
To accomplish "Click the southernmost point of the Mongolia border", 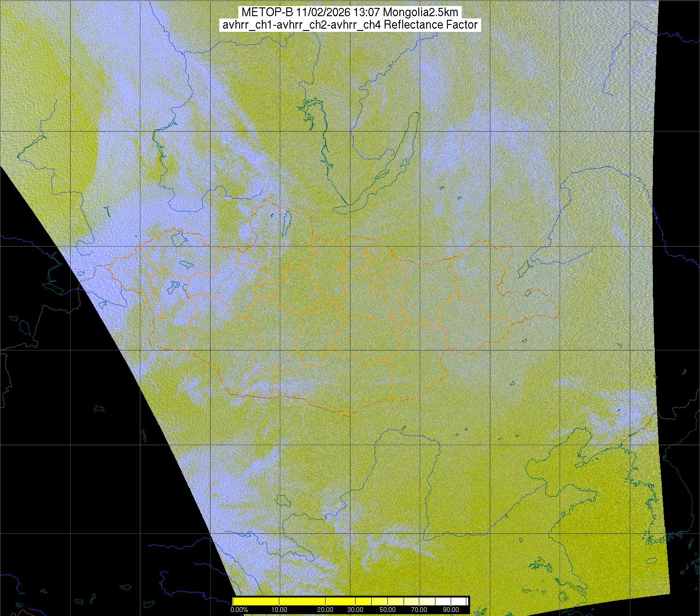I will [349, 415].
